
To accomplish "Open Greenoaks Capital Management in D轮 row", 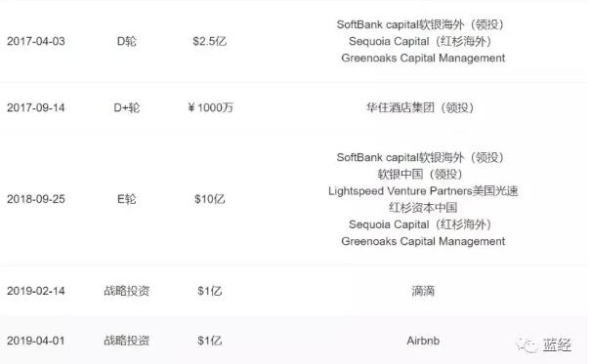I will (x=423, y=58).
